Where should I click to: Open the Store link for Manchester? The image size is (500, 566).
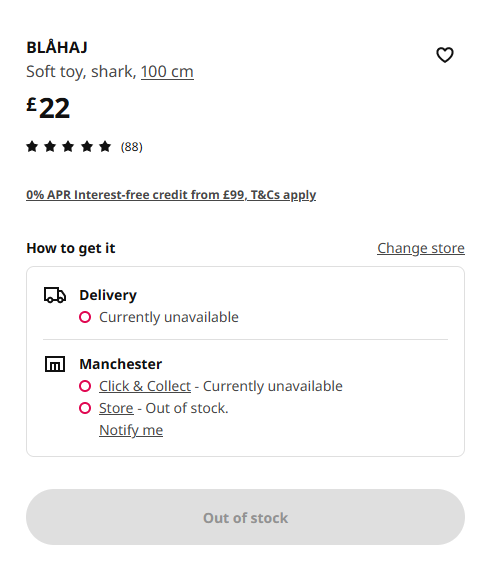coord(116,408)
